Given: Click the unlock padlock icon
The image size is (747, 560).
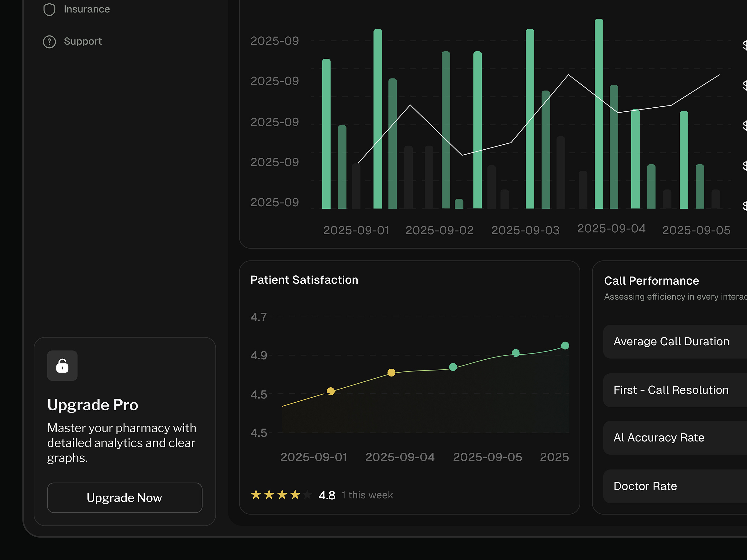Looking at the screenshot, I should tap(62, 366).
